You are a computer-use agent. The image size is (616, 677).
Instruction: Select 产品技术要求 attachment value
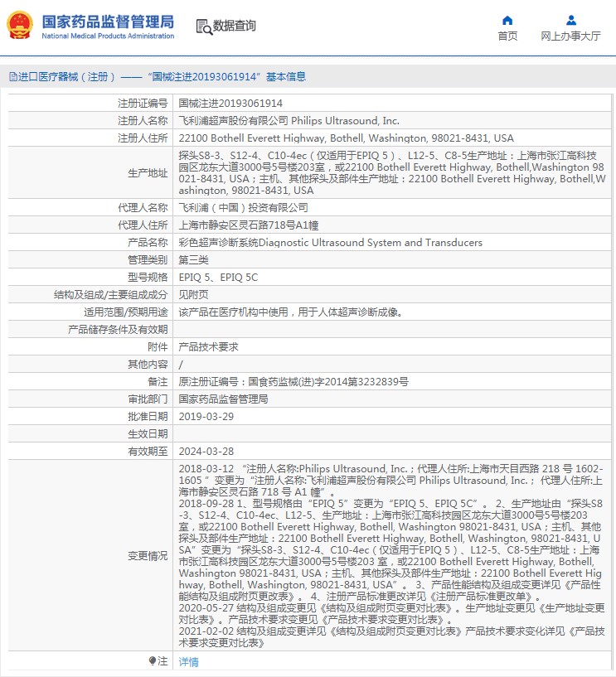[x=208, y=346]
